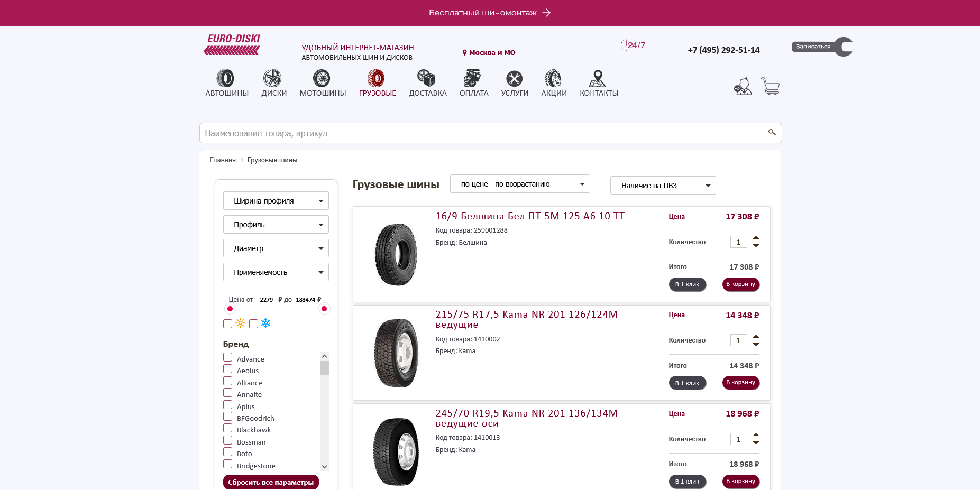Image resolution: width=980 pixels, height=490 pixels.
Task: Open the ДОСТАВКА delivery box icon
Action: point(426,78)
